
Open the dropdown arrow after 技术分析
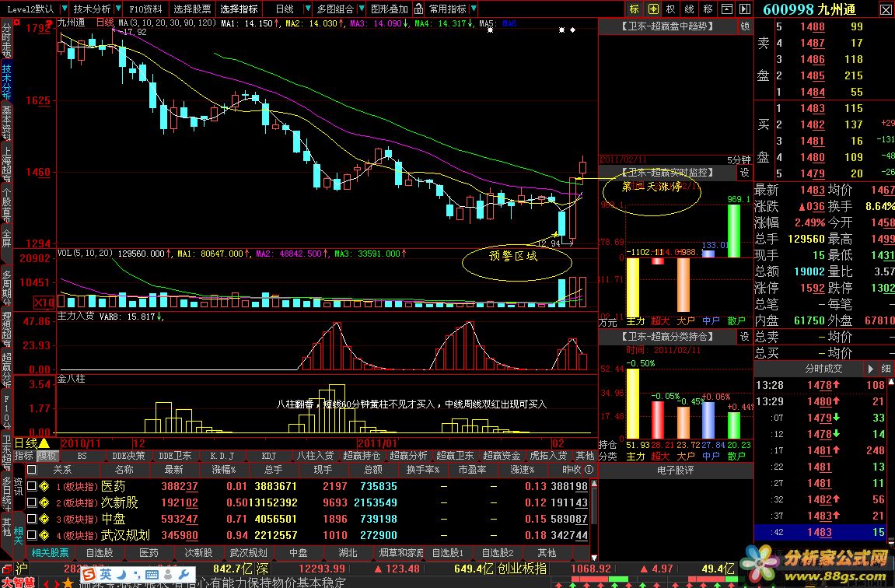[x=118, y=9]
